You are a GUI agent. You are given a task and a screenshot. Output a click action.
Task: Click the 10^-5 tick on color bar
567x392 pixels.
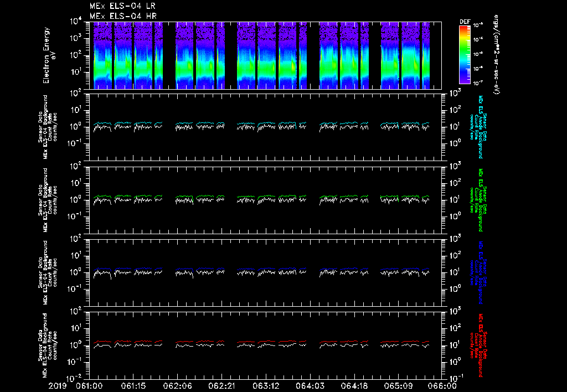click(x=478, y=54)
